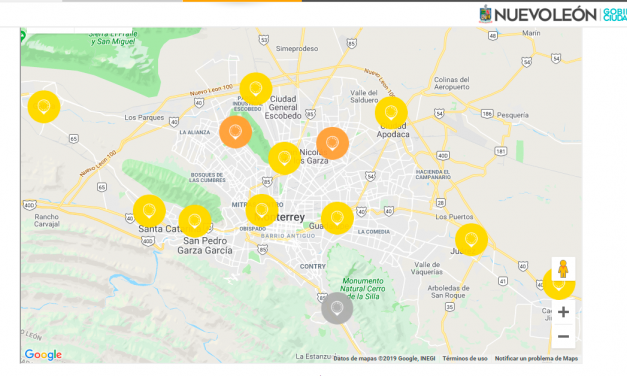Open the yellow marker at Juárez
The image size is (627, 376).
(471, 240)
